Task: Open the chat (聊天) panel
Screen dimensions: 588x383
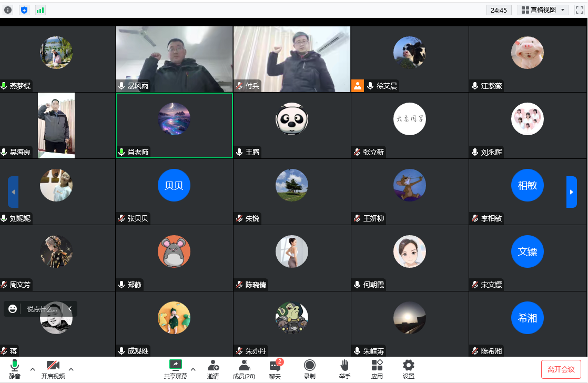Action: pos(275,369)
